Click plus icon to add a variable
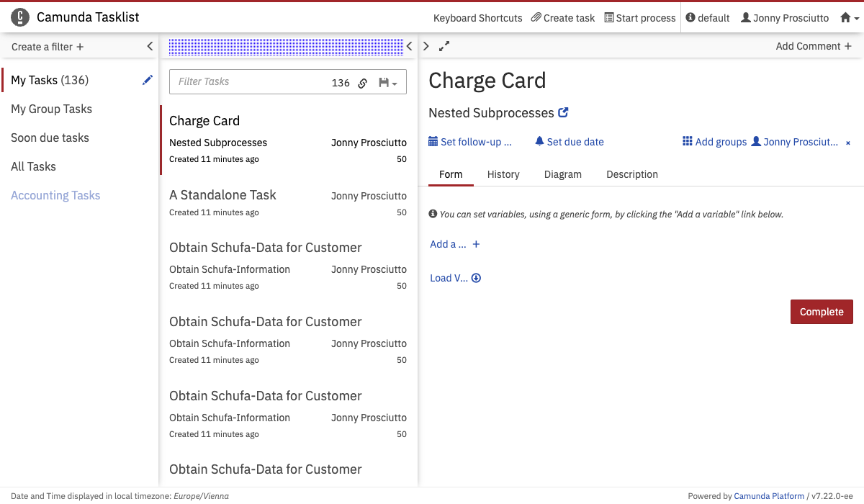This screenshot has height=504, width=864. tap(476, 244)
